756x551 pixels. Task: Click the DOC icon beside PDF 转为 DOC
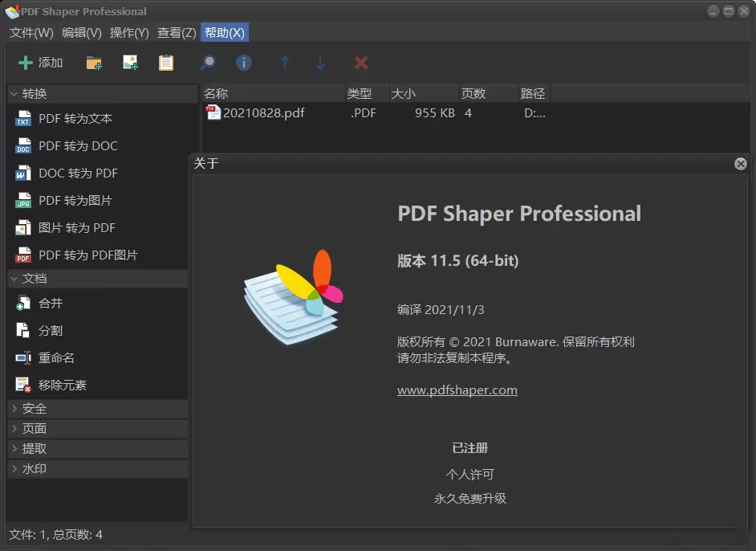(x=23, y=145)
